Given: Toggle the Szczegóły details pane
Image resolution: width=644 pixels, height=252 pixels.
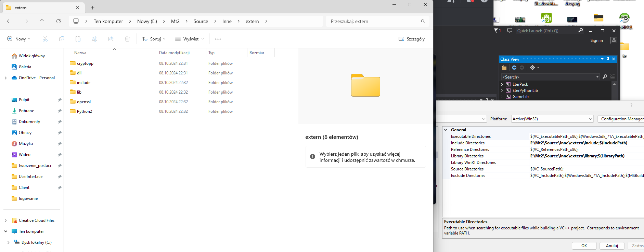Looking at the screenshot, I should click(412, 39).
